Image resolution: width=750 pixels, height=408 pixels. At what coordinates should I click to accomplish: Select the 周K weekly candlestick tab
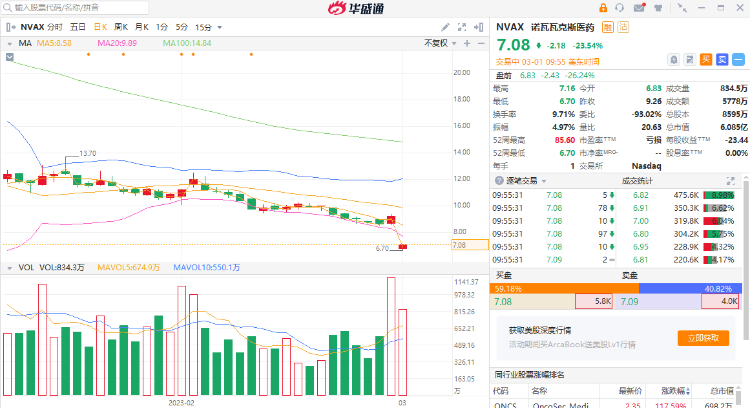click(x=121, y=27)
